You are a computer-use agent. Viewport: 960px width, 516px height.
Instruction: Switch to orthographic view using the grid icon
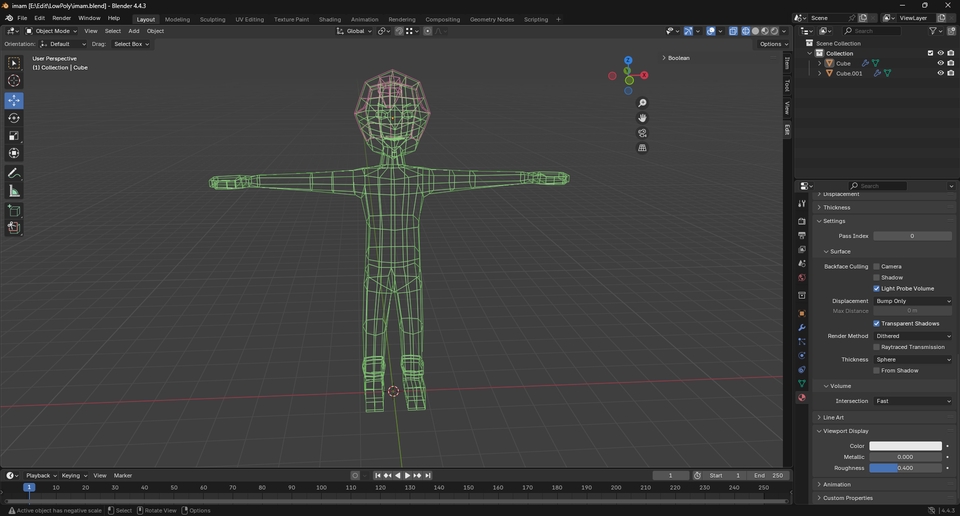click(x=642, y=148)
